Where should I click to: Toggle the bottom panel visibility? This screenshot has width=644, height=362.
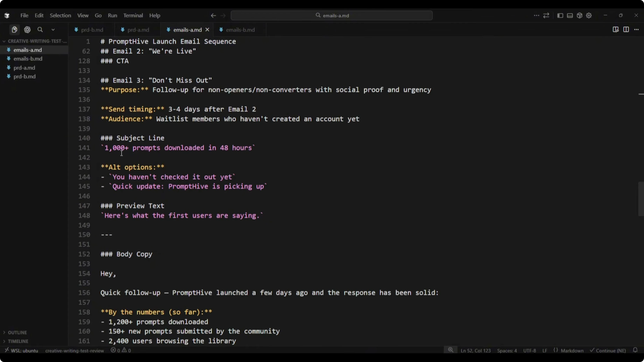pos(570,16)
